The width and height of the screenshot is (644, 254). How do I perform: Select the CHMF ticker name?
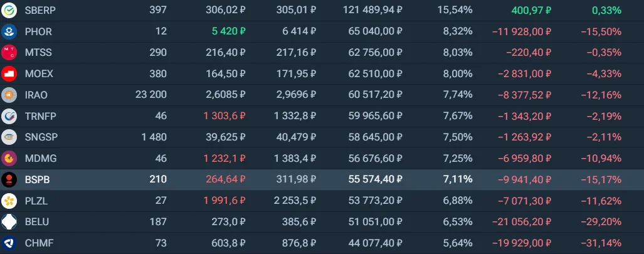coord(39,243)
